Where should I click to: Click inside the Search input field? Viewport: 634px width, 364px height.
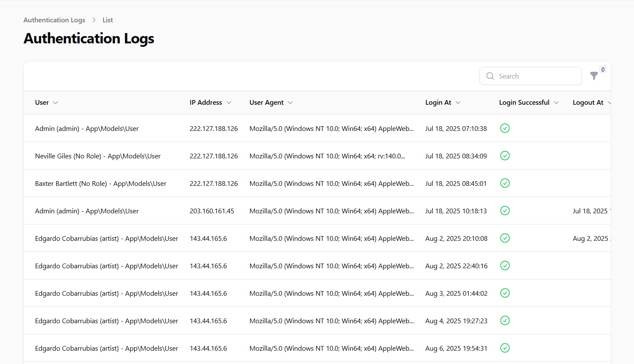(x=532, y=76)
